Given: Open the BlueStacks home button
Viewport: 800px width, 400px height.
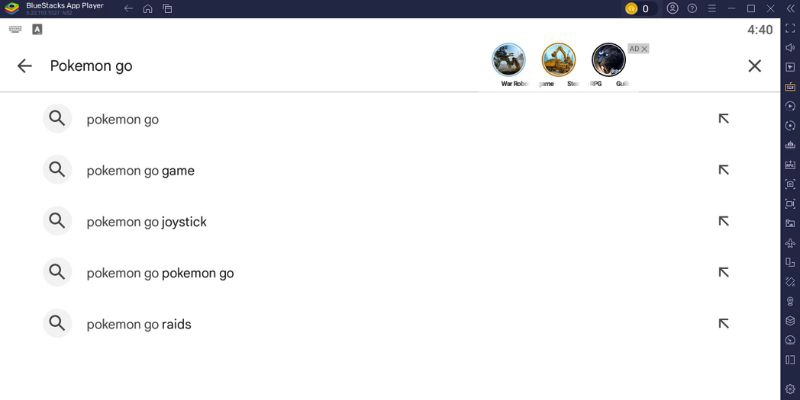Looking at the screenshot, I should pos(148,9).
